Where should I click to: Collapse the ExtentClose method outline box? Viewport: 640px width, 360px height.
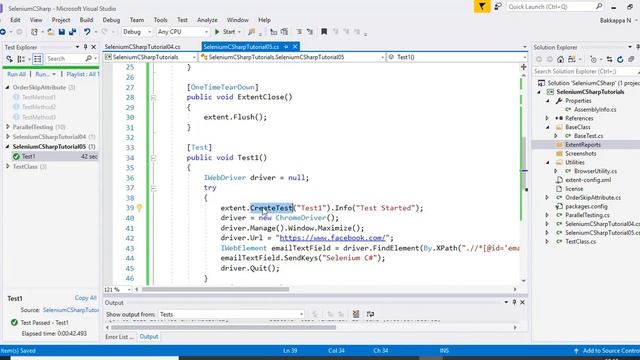point(153,98)
